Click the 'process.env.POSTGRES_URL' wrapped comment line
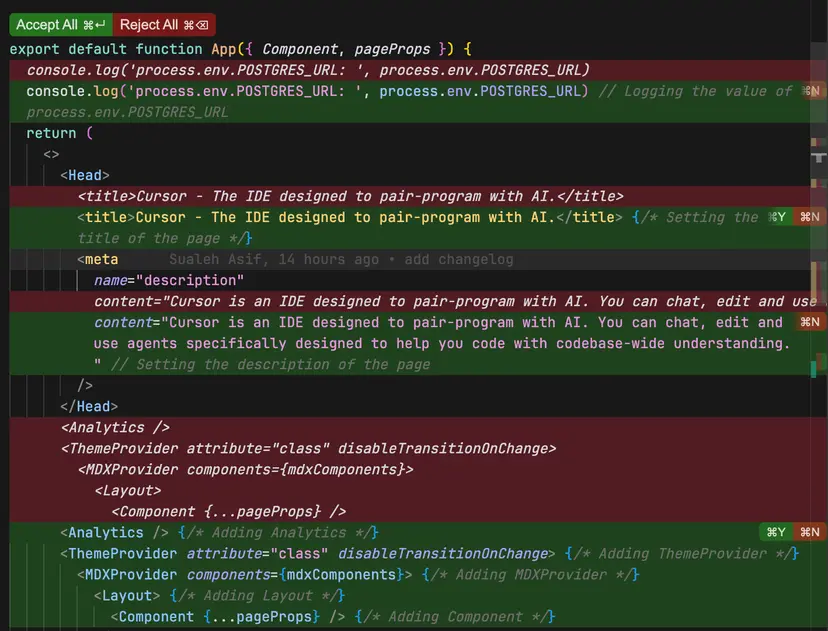Screen dimensions: 828x631 coord(127,112)
